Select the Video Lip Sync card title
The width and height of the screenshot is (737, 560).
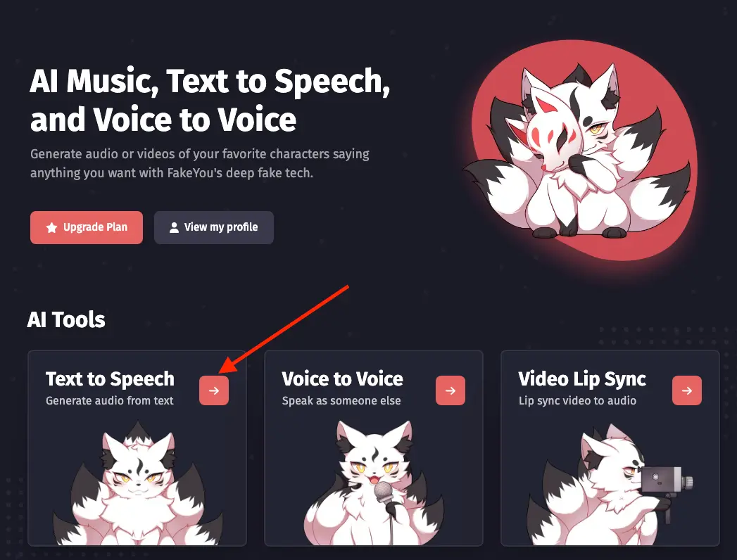(x=582, y=378)
